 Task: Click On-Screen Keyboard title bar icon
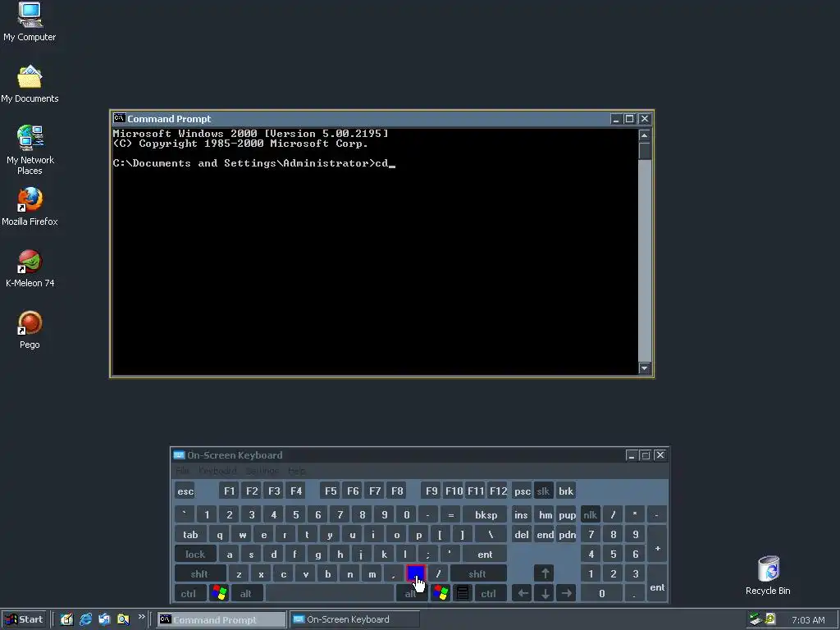point(179,454)
